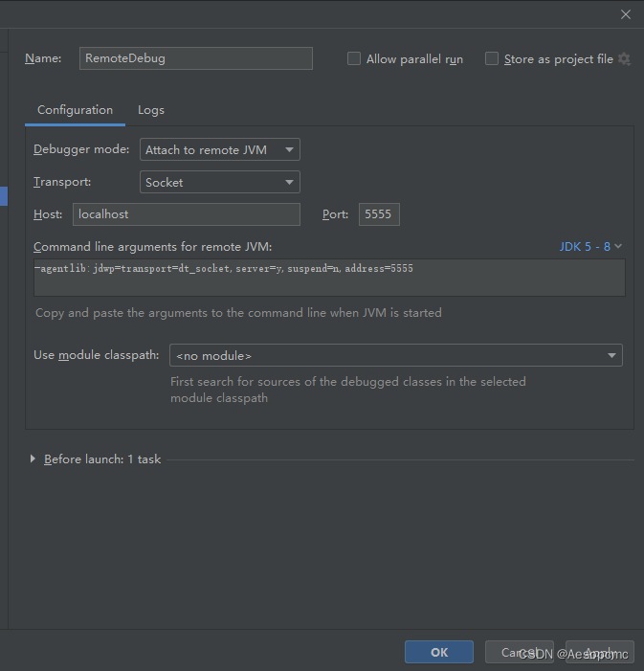The height and width of the screenshot is (671, 644).
Task: Click the Port field showing 5555
Action: [x=379, y=214]
